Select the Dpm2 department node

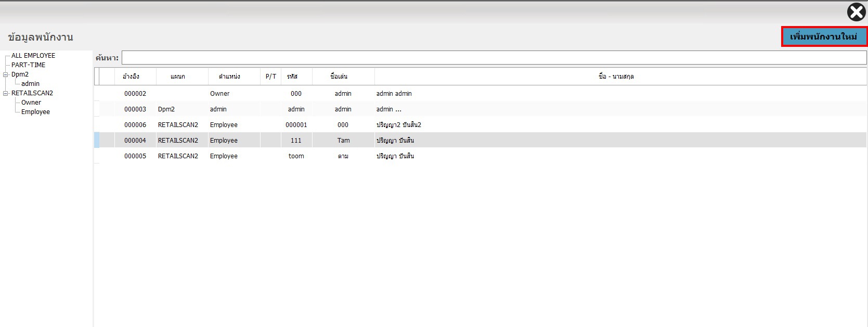(20, 74)
